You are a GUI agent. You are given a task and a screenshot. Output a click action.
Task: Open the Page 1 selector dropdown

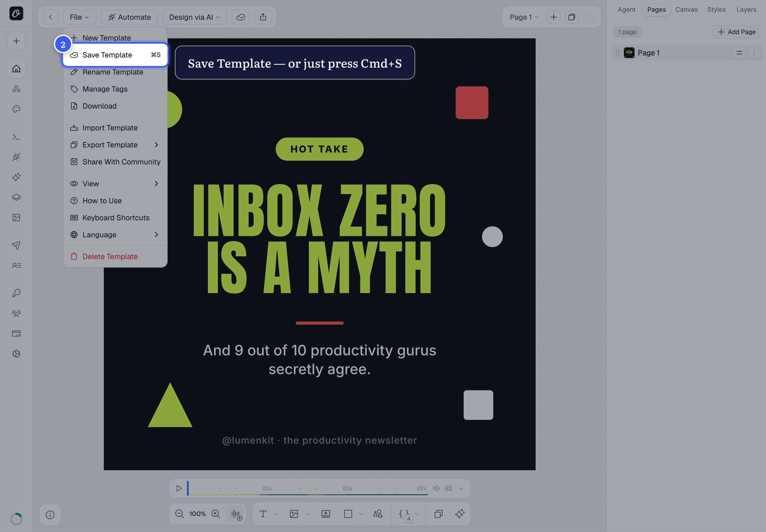[x=524, y=17]
